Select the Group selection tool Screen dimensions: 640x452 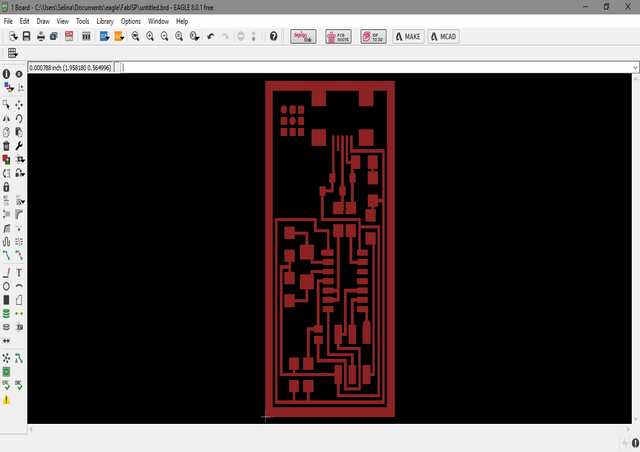click(6, 105)
